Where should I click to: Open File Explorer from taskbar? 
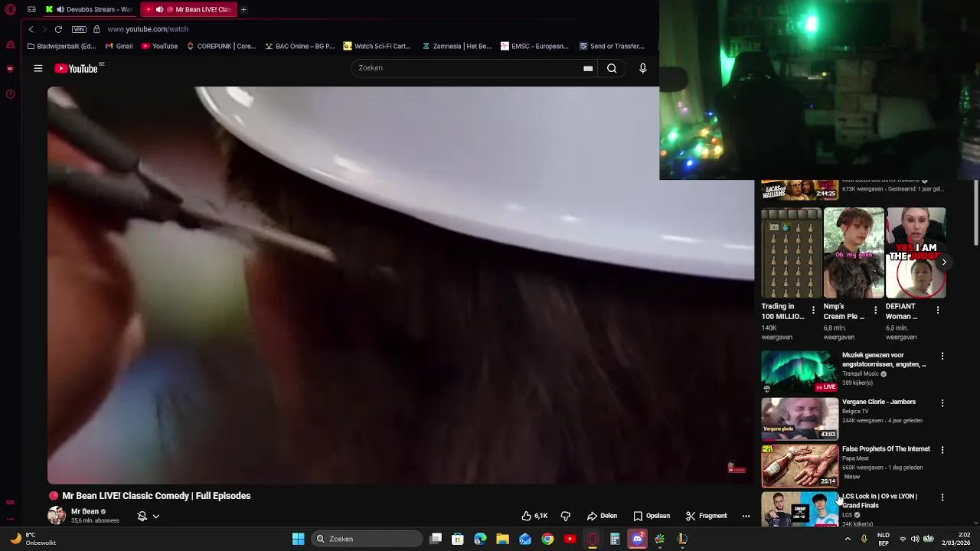click(x=502, y=539)
